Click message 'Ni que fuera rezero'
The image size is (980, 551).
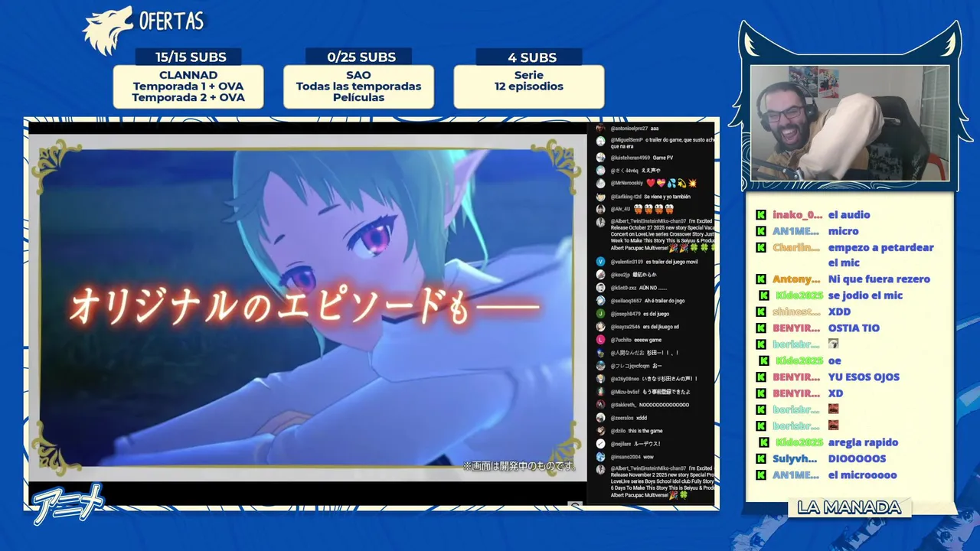[879, 279]
